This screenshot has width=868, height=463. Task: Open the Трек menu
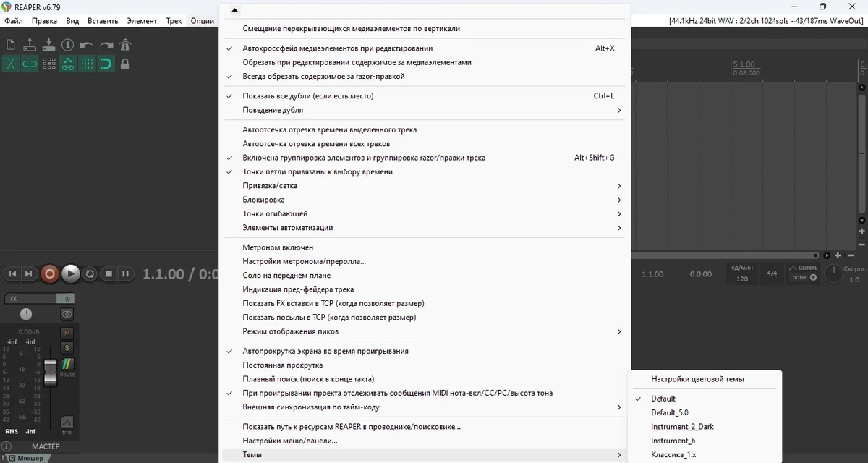pos(174,21)
